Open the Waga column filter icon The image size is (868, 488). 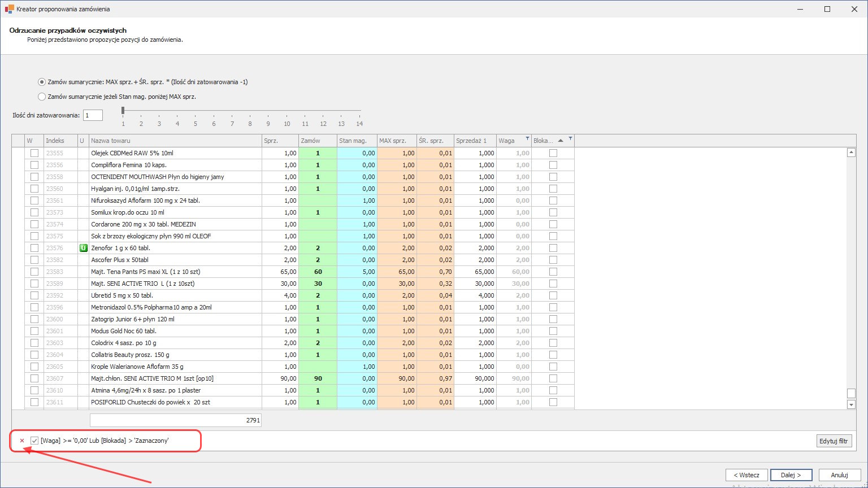528,138
